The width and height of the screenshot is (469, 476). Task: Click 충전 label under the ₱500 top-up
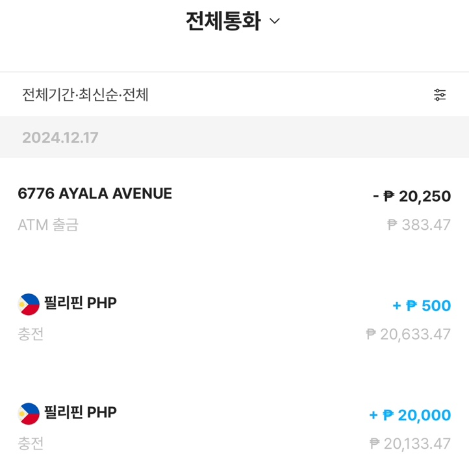point(31,334)
